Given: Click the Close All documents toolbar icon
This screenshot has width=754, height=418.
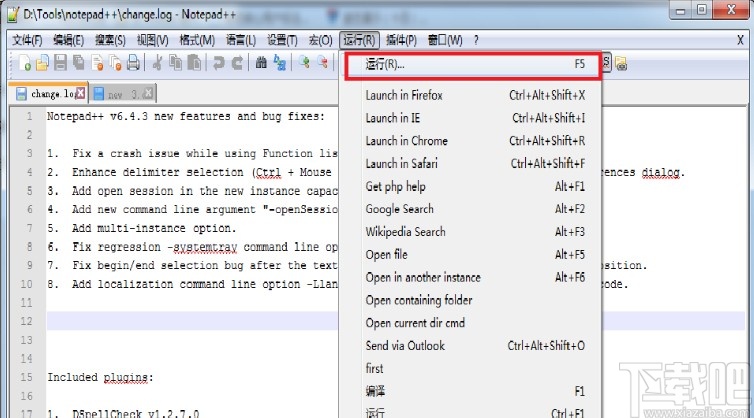Looking at the screenshot, I should [x=115, y=63].
